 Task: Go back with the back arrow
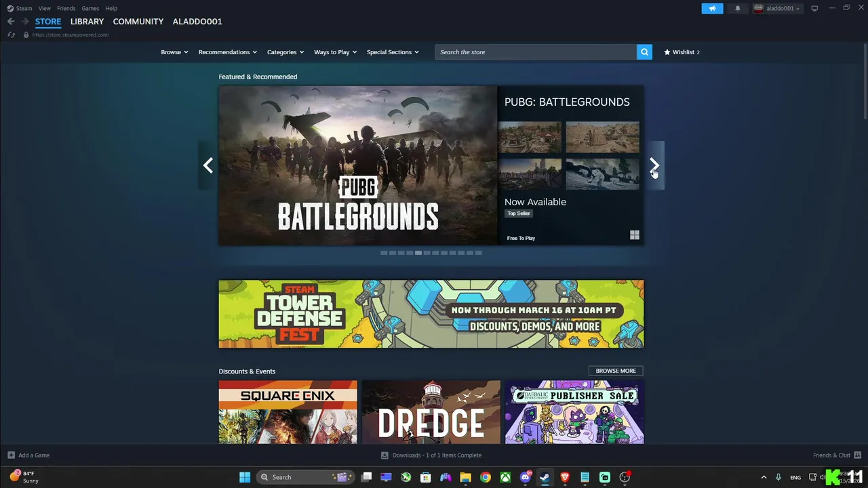(x=11, y=22)
